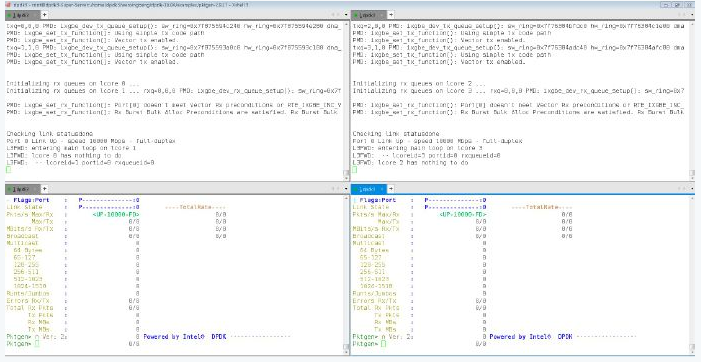Click the Pktgen prompt cursor in the bottom-right pane
Viewport: 701px width, 362px height.
[x=383, y=344]
